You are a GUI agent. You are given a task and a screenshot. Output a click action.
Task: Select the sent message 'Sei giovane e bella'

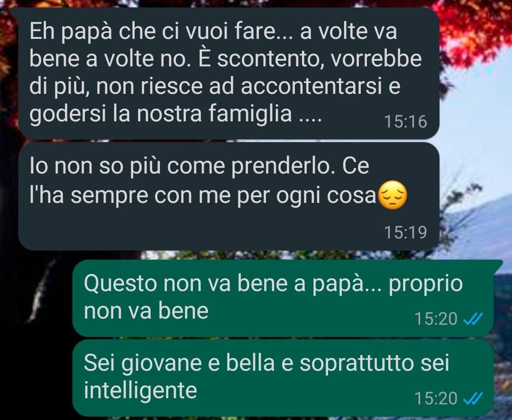click(283, 378)
